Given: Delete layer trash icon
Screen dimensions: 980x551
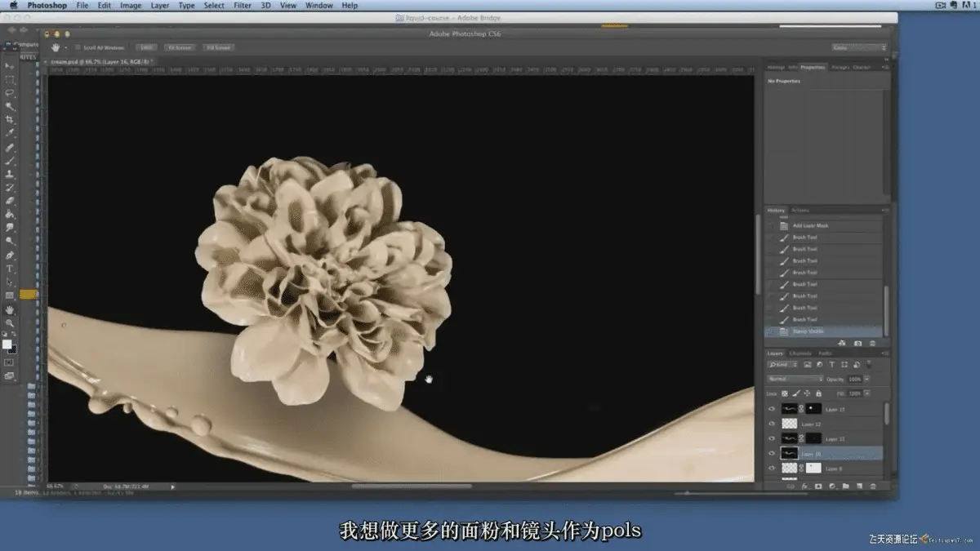Looking at the screenshot, I should tap(873, 487).
